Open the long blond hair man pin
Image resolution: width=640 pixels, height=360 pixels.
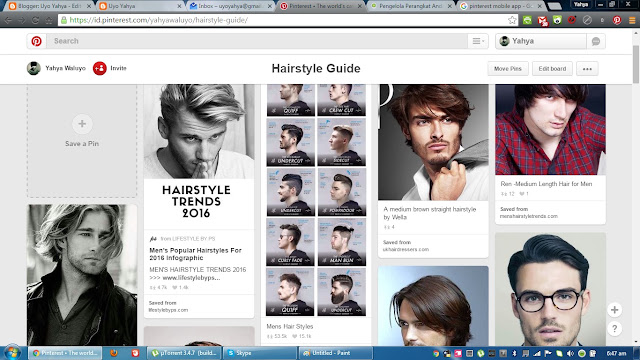coord(82,275)
